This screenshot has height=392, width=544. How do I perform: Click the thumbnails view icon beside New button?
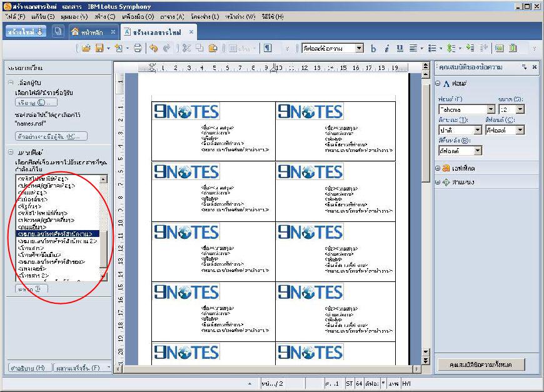click(x=58, y=31)
